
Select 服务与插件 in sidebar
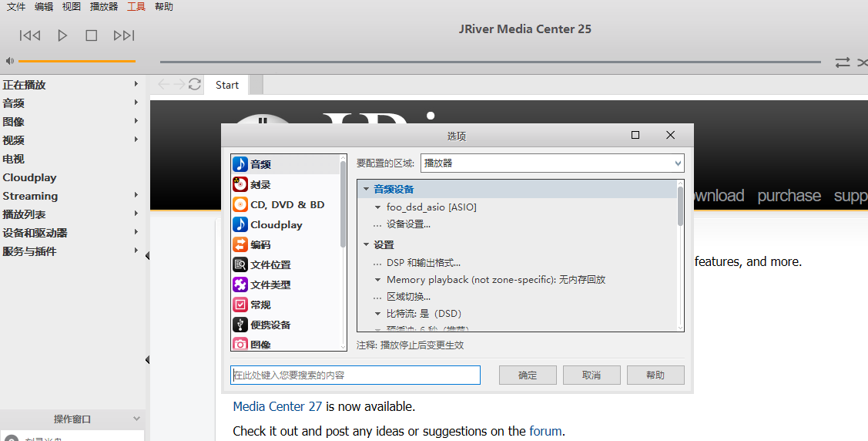29,251
